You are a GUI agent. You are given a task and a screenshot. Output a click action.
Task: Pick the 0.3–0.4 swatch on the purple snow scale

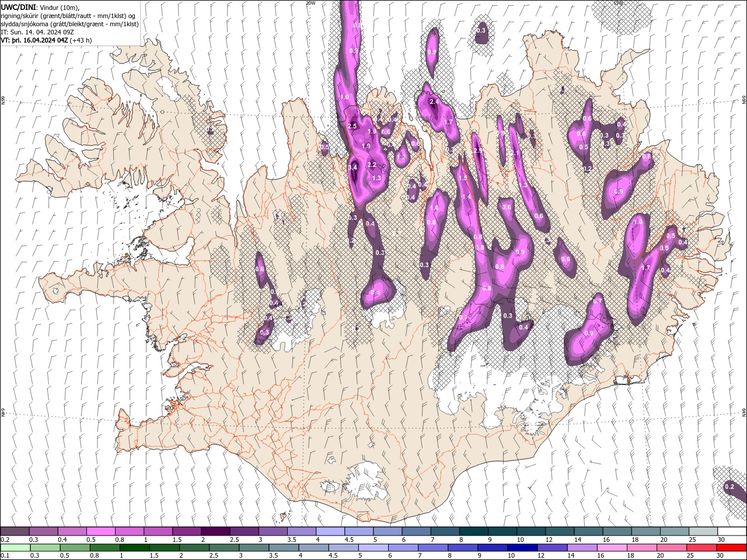[43, 531]
